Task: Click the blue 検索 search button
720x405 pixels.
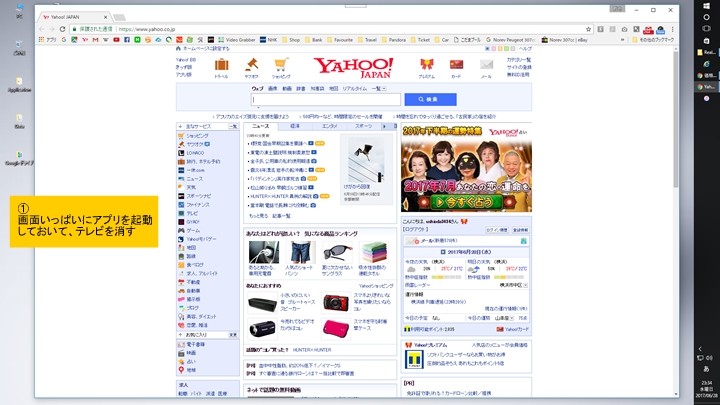Action: [x=430, y=99]
